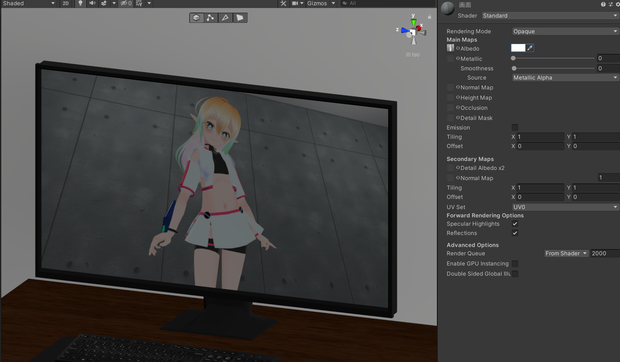Select the cube-shaped overlay tool button
The width and height of the screenshot is (620, 362).
(x=196, y=18)
